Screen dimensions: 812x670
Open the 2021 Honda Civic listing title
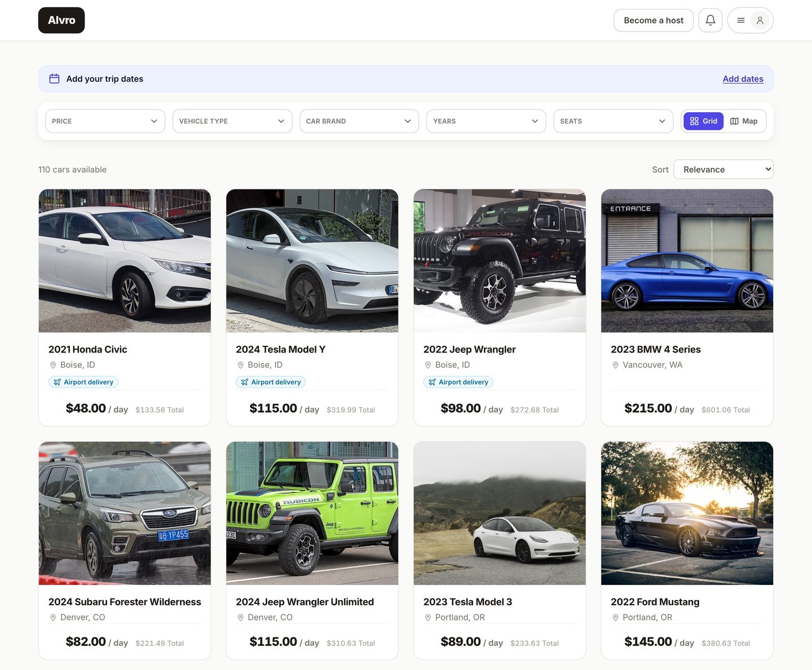coord(88,350)
